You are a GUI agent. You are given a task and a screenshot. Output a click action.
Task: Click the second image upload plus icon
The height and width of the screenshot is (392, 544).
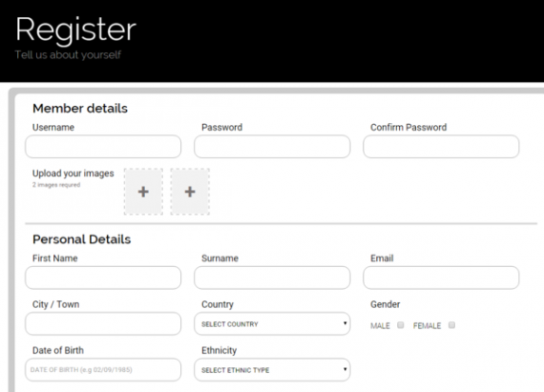tap(190, 192)
